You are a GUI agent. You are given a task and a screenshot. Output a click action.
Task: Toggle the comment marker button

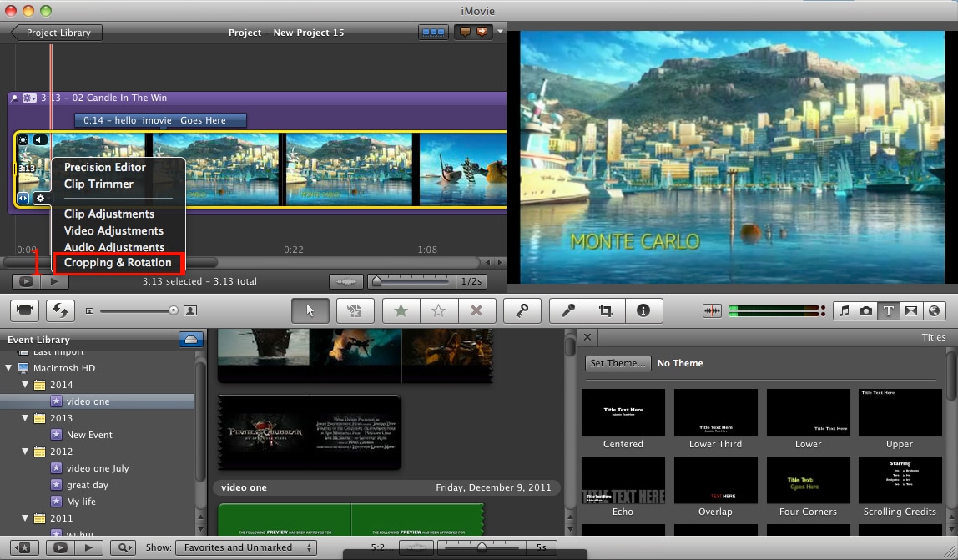[x=465, y=32]
